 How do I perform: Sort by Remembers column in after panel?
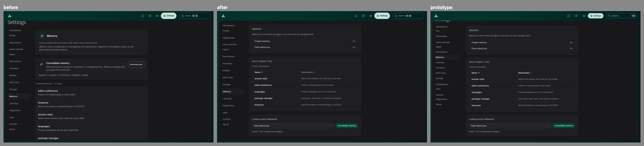[x=308, y=72]
